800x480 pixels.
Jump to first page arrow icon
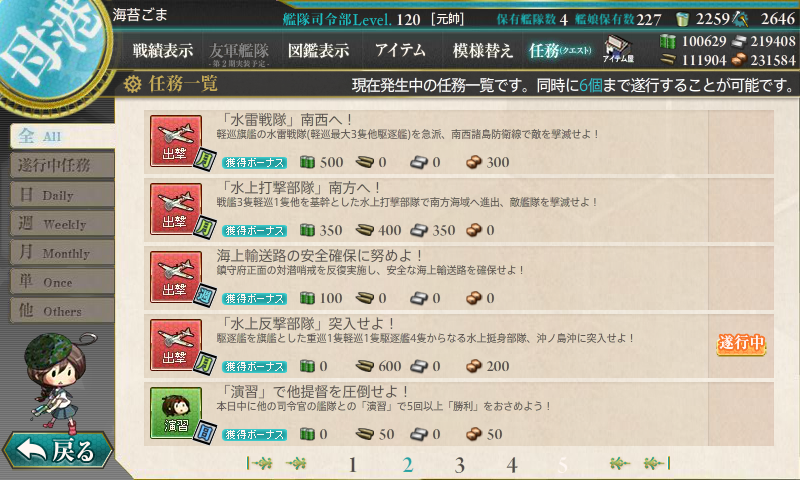tap(259, 463)
